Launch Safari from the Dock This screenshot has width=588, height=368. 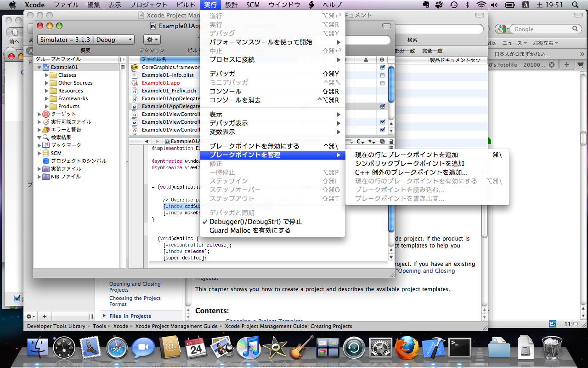(117, 348)
